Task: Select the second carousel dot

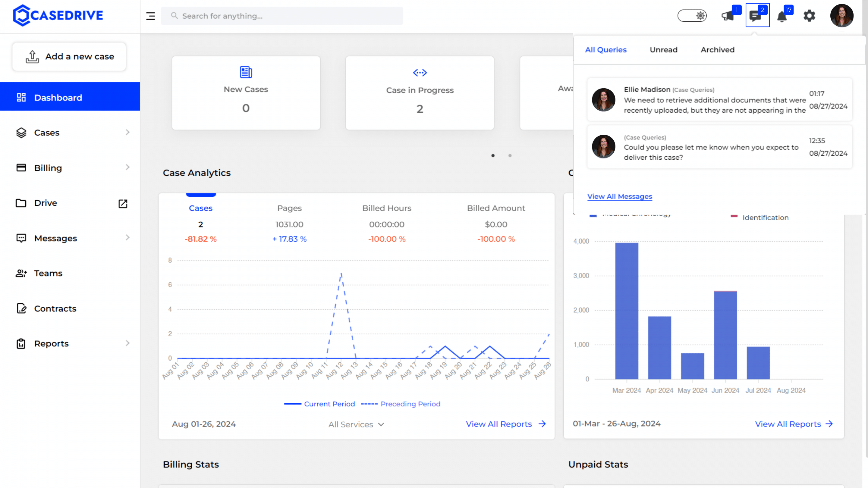Action: tap(510, 156)
